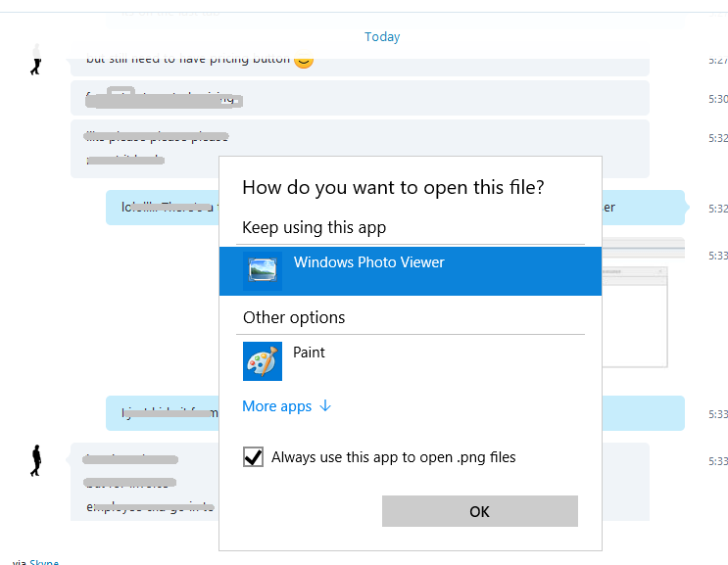Click the 'Other options' heading
728x565 pixels.
294,318
